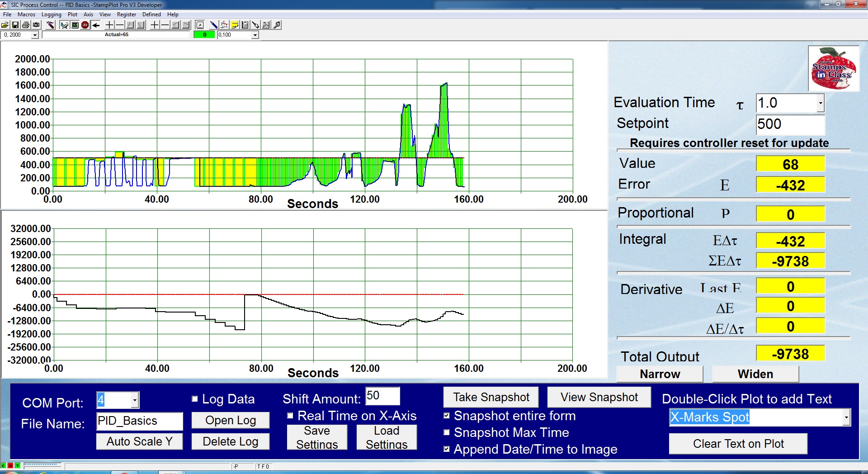Toggle Append Date/Time to Image checkbox
Screen dimensions: 868x474
pyautogui.click(x=447, y=449)
